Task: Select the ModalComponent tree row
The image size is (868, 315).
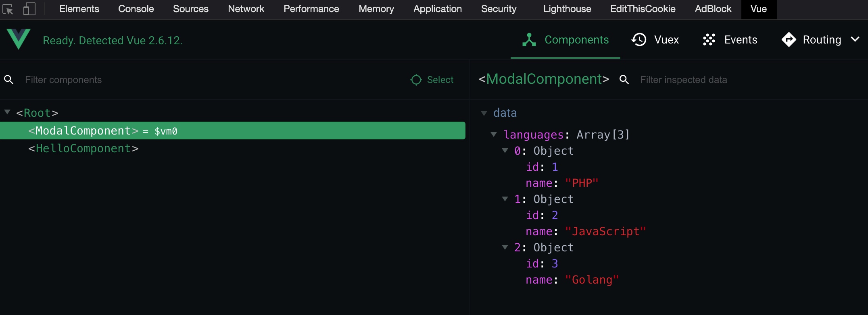Action: pyautogui.click(x=233, y=131)
